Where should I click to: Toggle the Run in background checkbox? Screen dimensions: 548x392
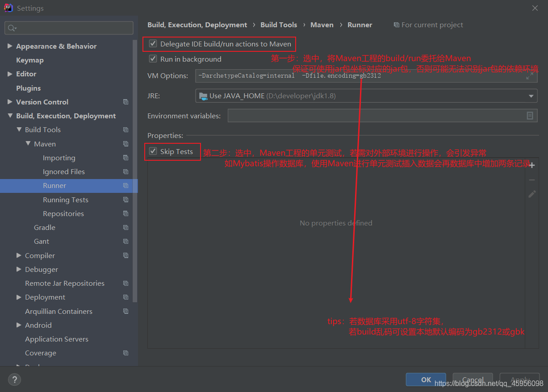153,59
